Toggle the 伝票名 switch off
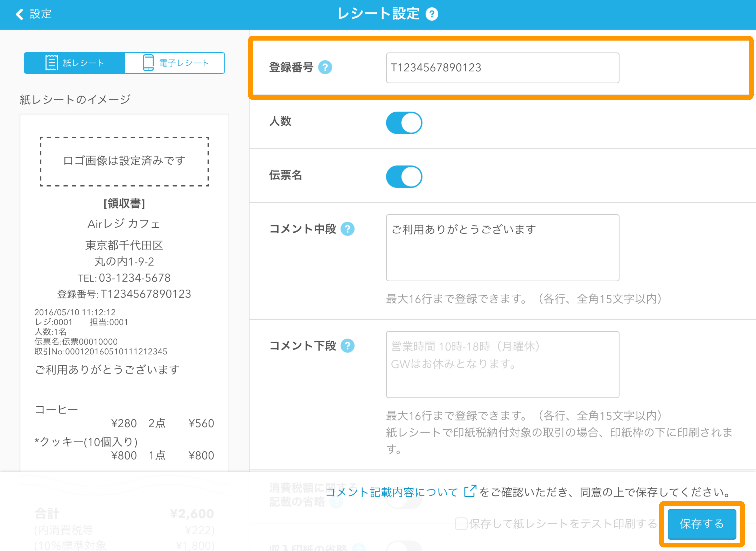 pos(404,177)
